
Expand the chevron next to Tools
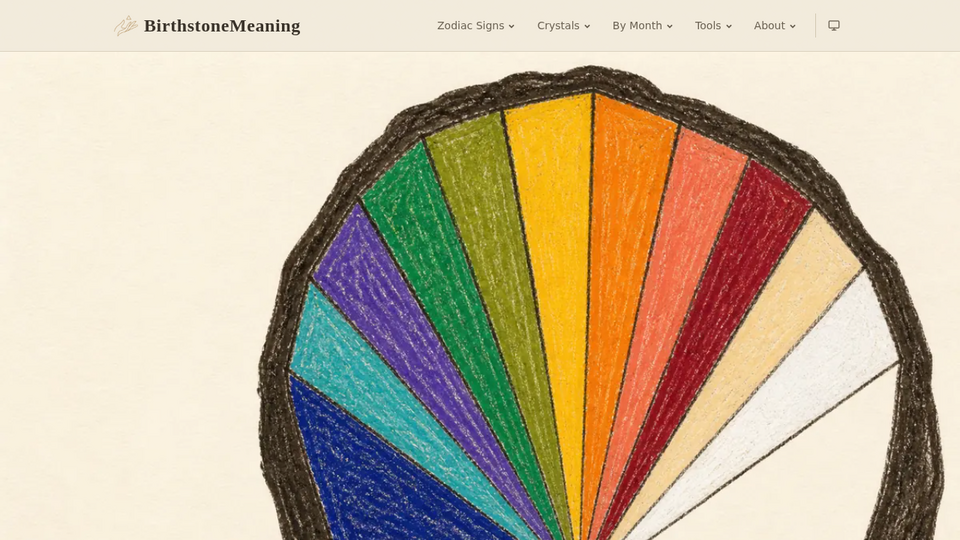[x=728, y=26]
